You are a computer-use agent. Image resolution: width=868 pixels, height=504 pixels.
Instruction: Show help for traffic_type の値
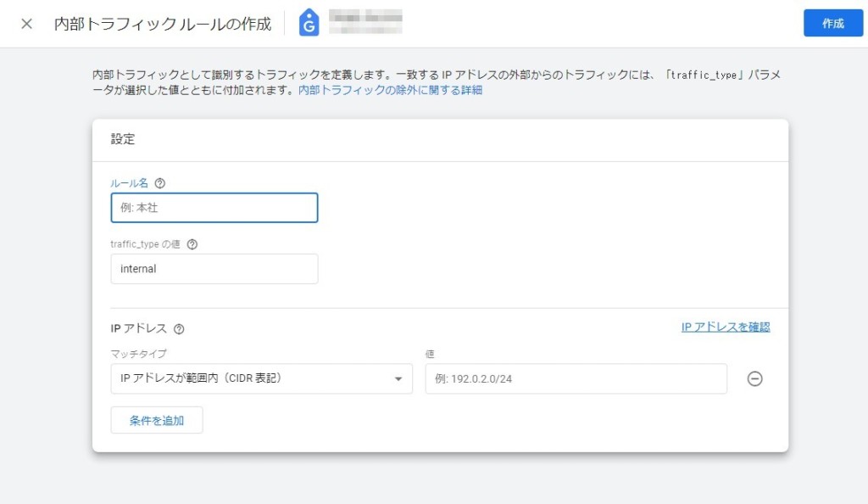pyautogui.click(x=192, y=244)
